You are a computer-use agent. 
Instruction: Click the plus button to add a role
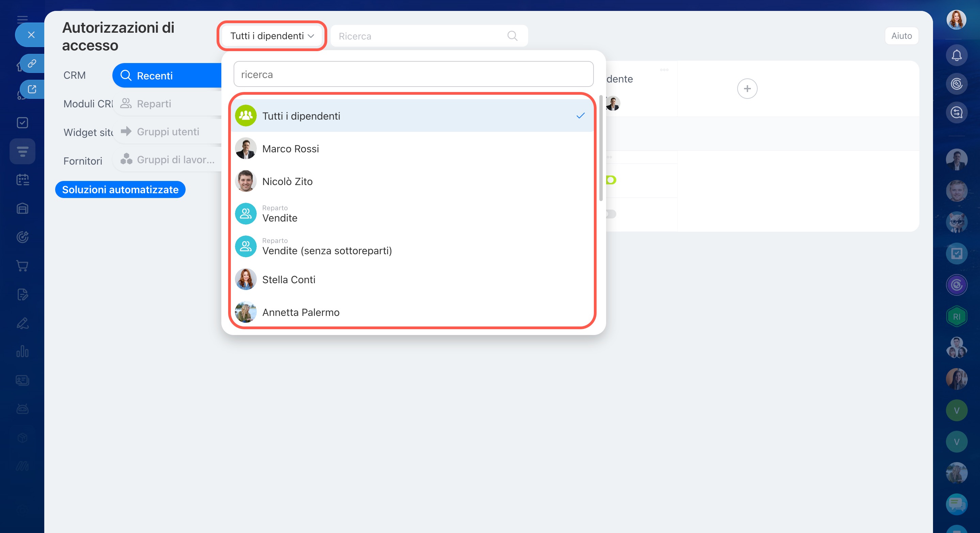[x=747, y=89]
